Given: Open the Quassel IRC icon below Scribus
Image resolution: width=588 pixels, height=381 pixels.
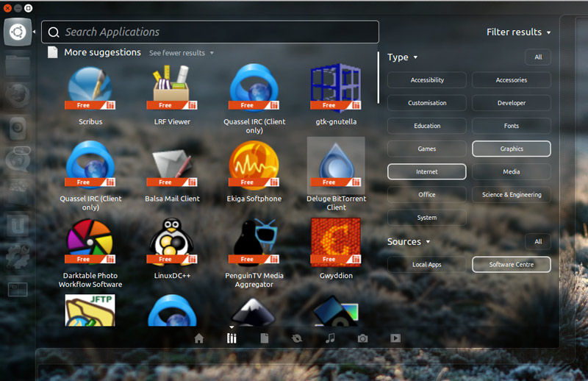Looking at the screenshot, I should (90, 165).
